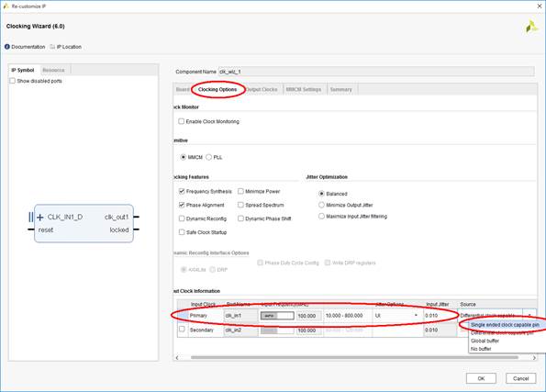Screen dimensions: 546x392
Task: Click the Primary port name clk_in1 field
Action: coord(240,316)
